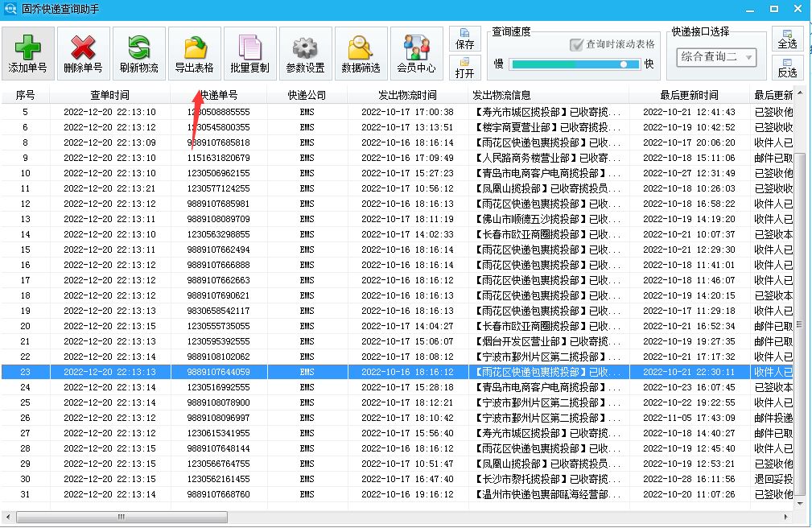The height and width of the screenshot is (528, 812).
Task: Click the 反选 (invert selection) button
Action: 787,68
